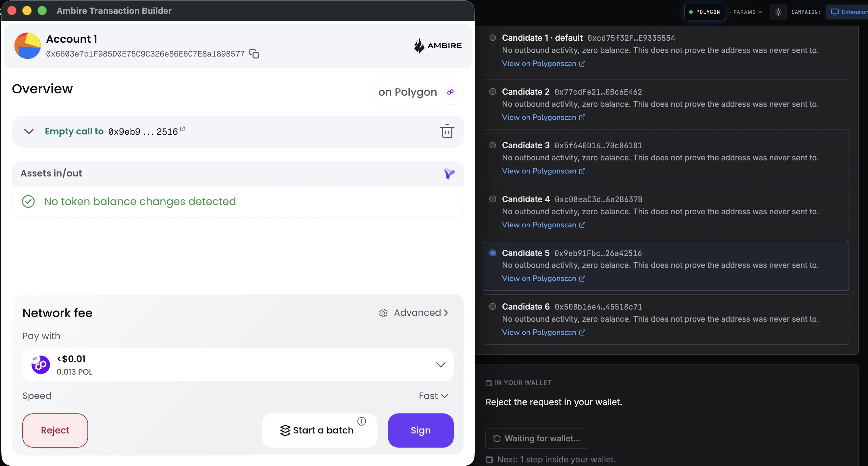Click Candidate 5 address 0x9eb91Fbc…26a42516

[598, 253]
